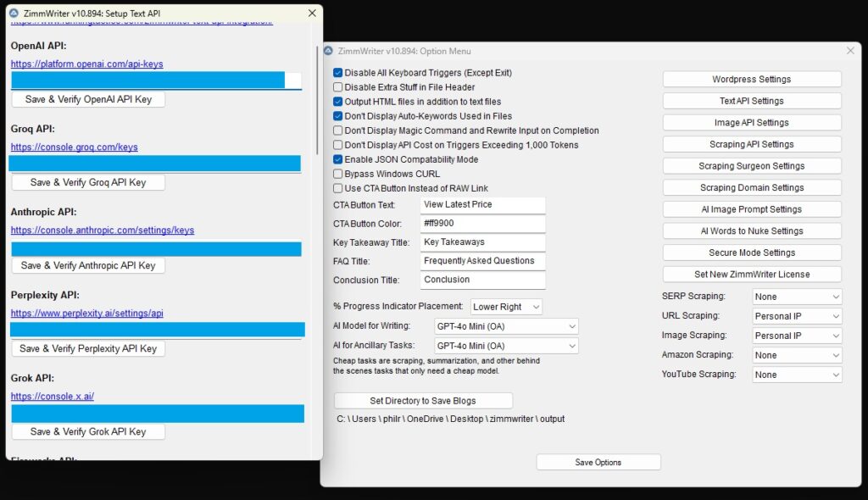868x500 pixels.
Task: Click Save & Verify Grok API Key
Action: (x=88, y=431)
